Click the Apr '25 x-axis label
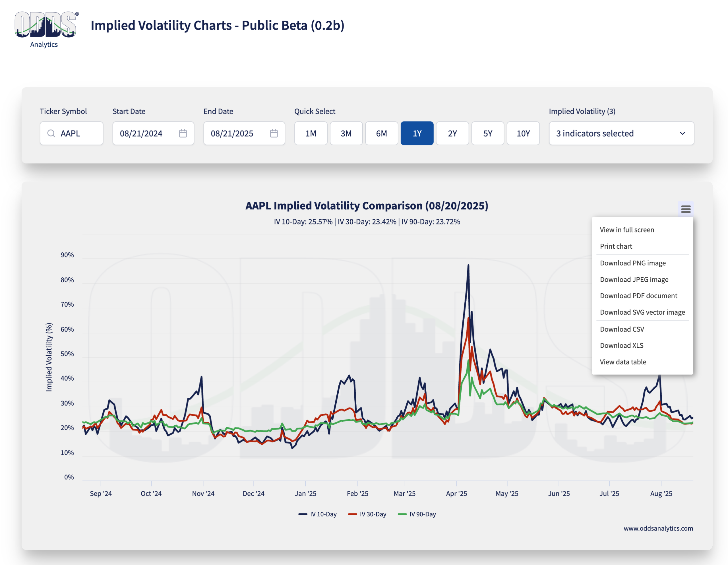The height and width of the screenshot is (565, 728). click(456, 494)
